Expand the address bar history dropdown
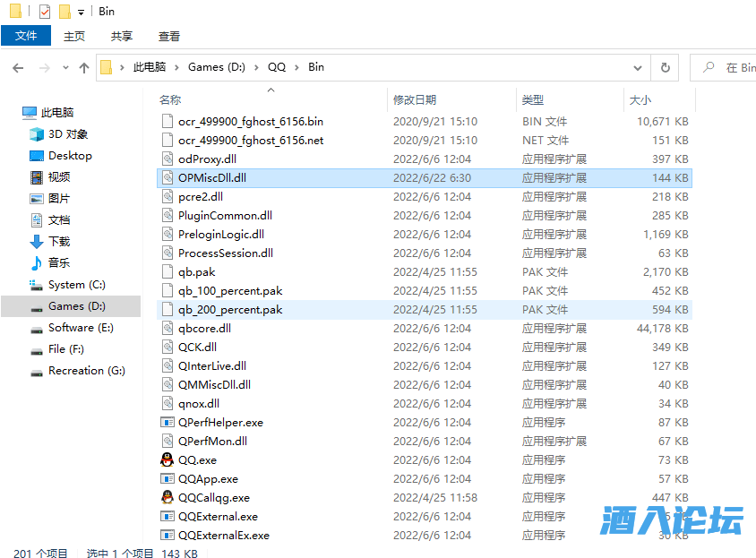Viewport: 756px width, 558px height. tap(638, 68)
